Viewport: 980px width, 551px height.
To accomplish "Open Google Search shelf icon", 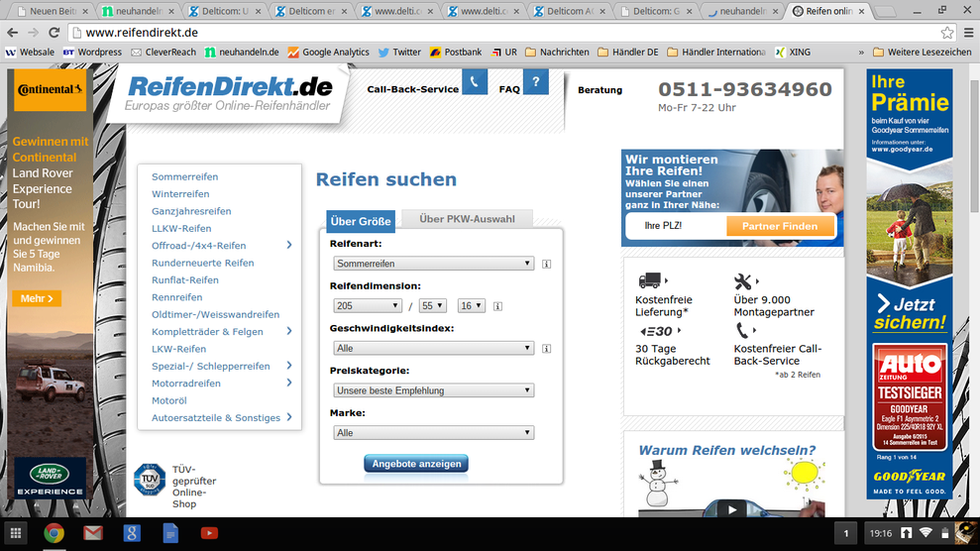I will tap(132, 533).
